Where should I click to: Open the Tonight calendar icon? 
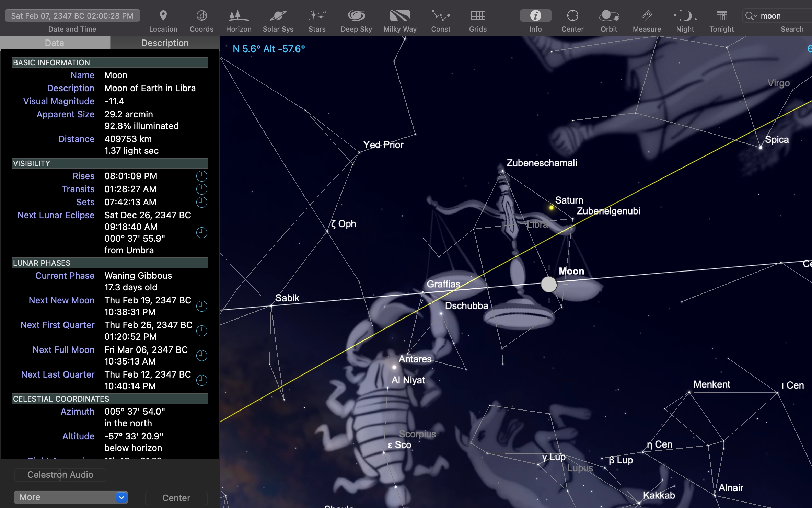click(721, 16)
